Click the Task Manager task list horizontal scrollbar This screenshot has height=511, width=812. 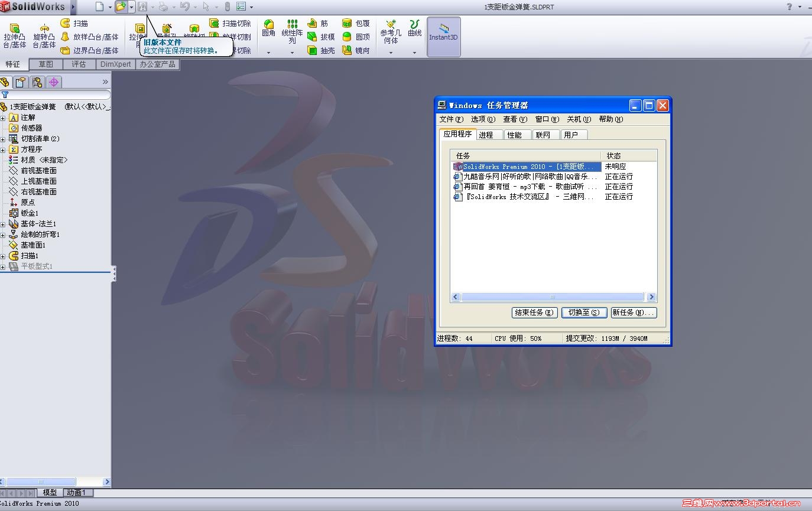coord(553,297)
